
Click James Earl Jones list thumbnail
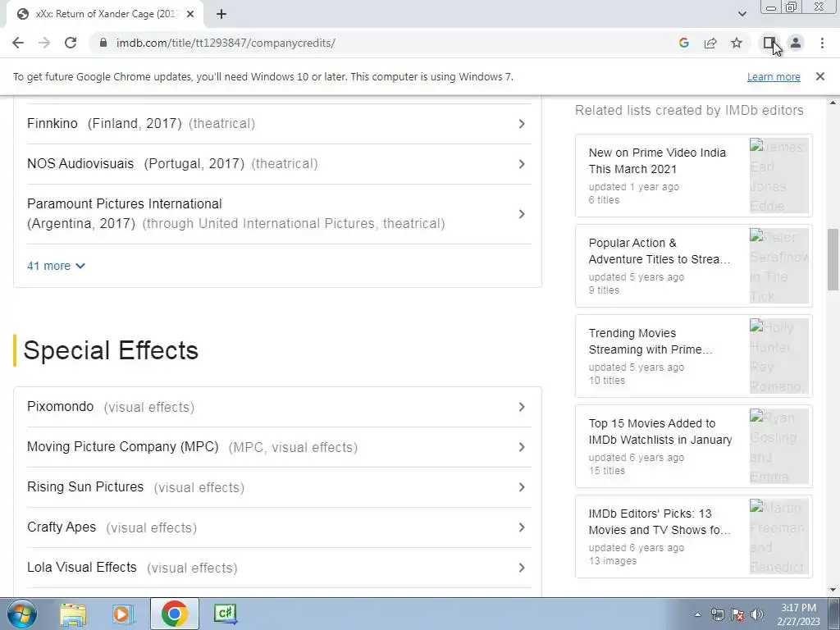click(779, 176)
